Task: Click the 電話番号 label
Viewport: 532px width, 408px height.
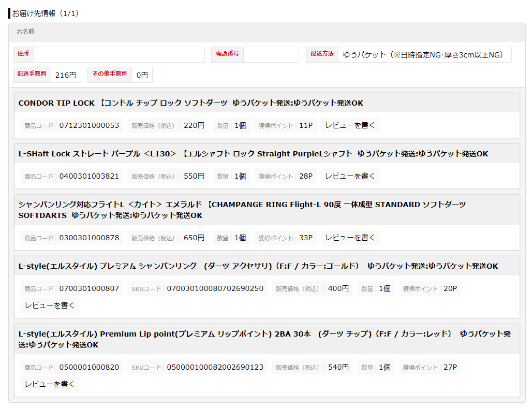Action: coord(227,53)
